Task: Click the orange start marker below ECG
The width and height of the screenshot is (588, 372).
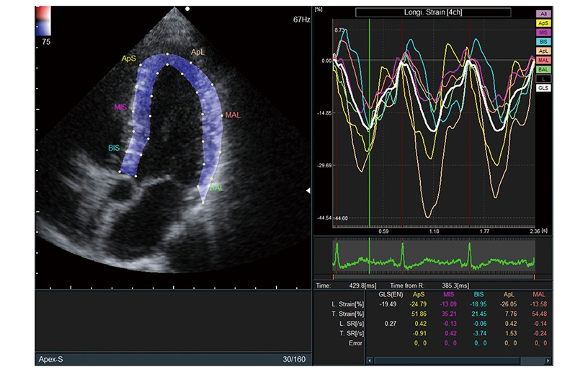Action: (333, 276)
